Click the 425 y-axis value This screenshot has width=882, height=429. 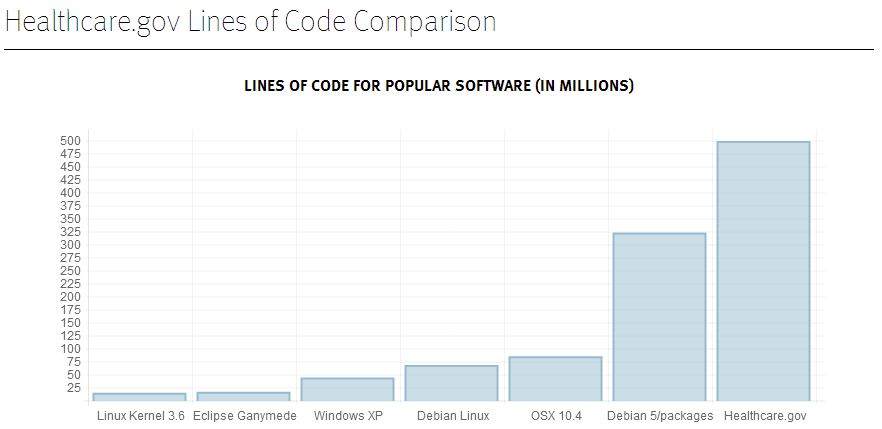71,180
